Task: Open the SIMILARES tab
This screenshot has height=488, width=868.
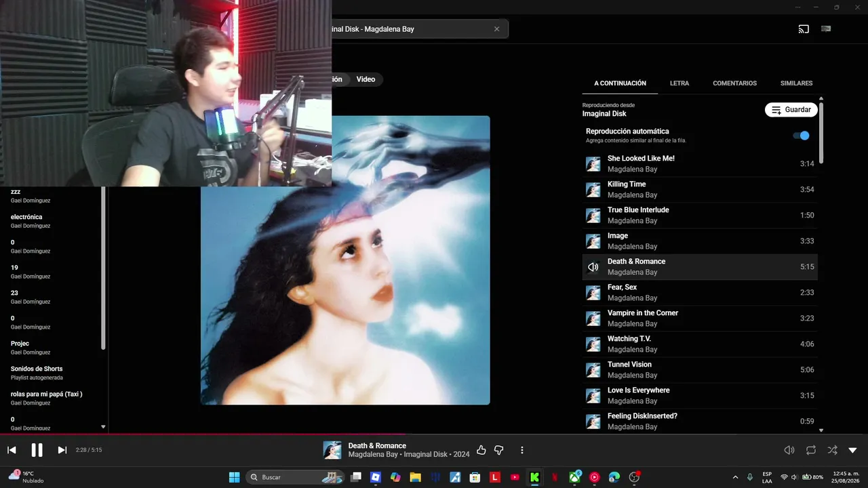Action: pyautogui.click(x=796, y=83)
